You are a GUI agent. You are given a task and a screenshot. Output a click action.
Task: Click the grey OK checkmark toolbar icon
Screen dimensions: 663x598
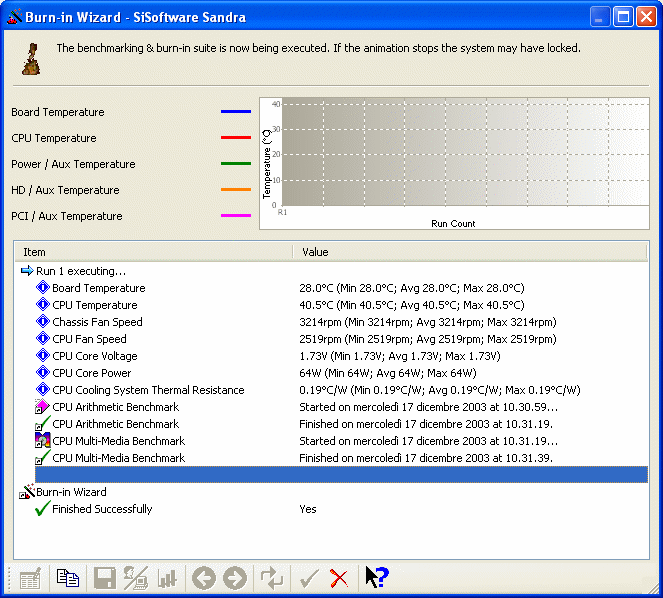click(309, 579)
